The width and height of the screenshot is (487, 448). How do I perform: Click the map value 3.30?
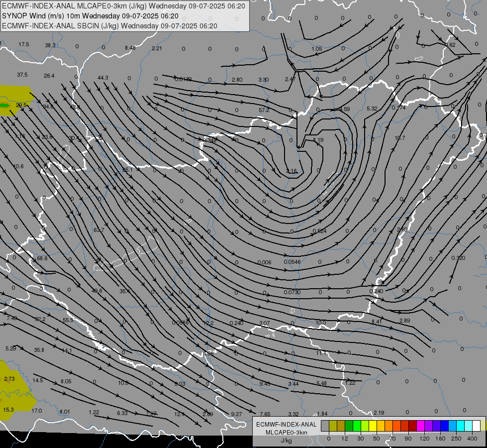(263, 80)
